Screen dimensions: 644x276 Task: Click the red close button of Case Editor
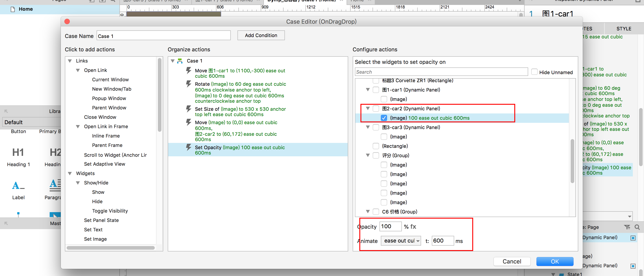pyautogui.click(x=67, y=21)
